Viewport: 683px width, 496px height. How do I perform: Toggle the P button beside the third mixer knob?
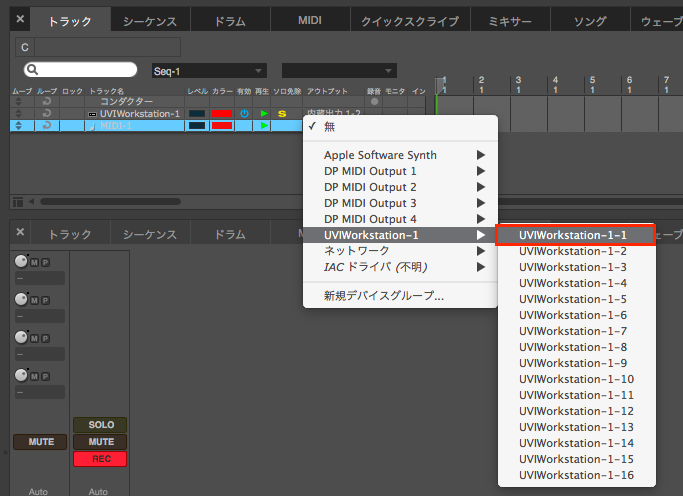tap(45, 338)
